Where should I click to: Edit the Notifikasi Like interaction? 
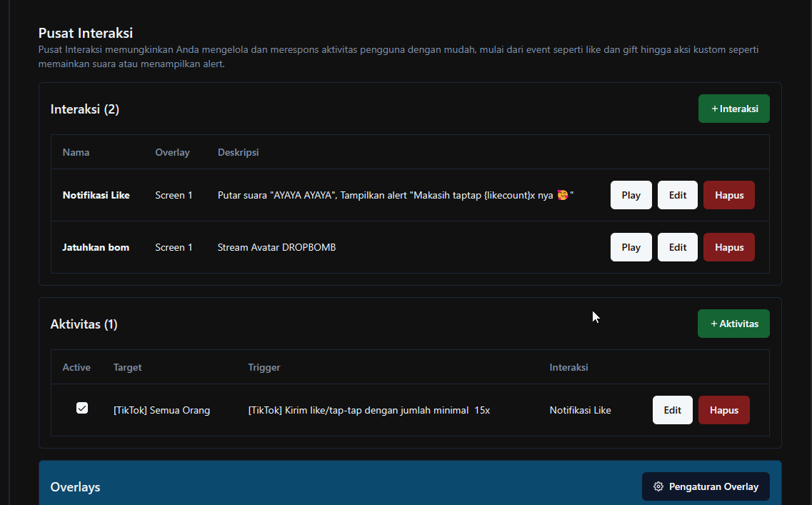pyautogui.click(x=677, y=195)
